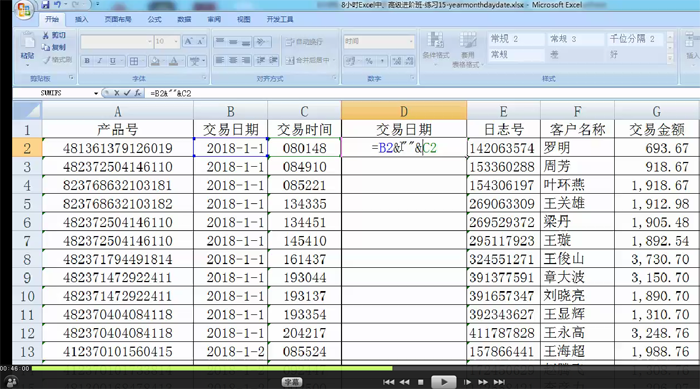Expand the cell styles gallery
The image size is (700, 389).
(x=670, y=59)
